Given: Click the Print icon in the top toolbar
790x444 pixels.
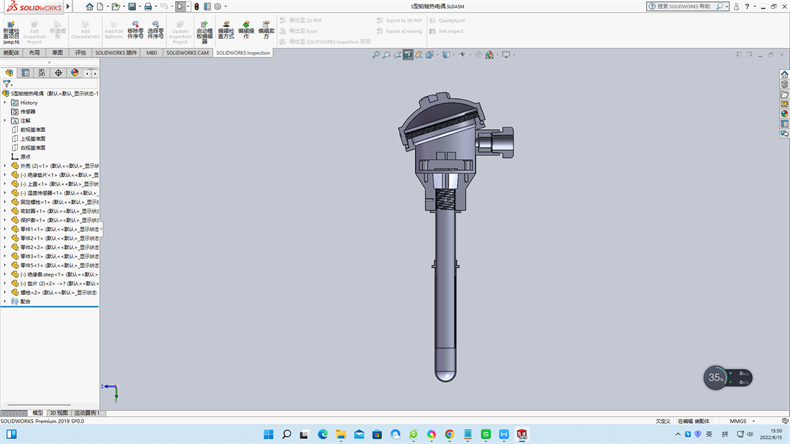Looking at the screenshot, I should (149, 6).
